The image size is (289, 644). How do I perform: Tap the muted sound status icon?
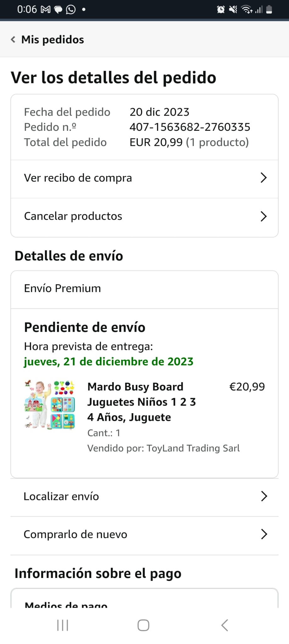pos(233,10)
